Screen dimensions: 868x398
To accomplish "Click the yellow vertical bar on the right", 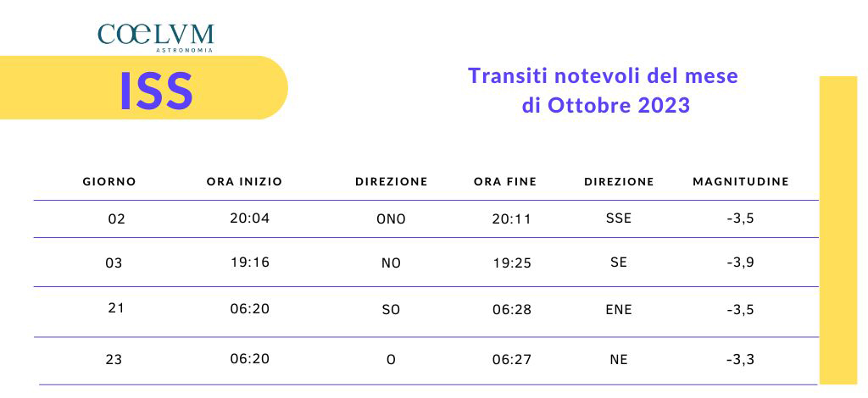I will coord(838,230).
